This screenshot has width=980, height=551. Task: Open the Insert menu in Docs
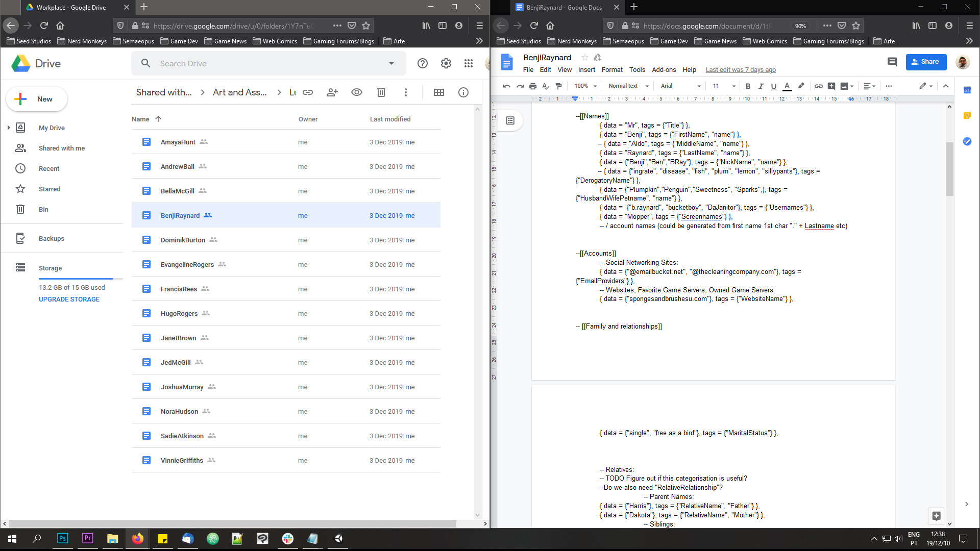[x=586, y=70]
